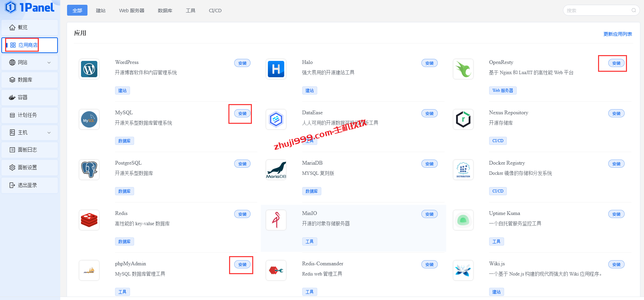Install MySQL with its 安装 button

coord(242,113)
